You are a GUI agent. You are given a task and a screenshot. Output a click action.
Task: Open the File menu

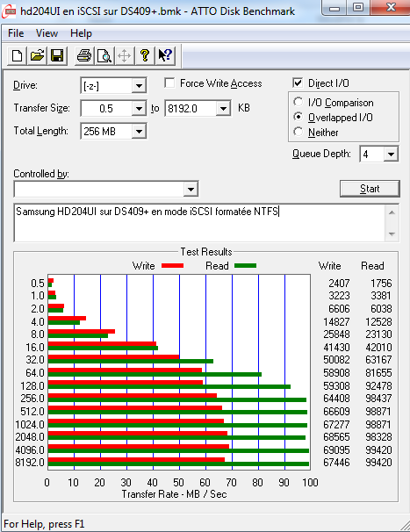click(x=16, y=33)
